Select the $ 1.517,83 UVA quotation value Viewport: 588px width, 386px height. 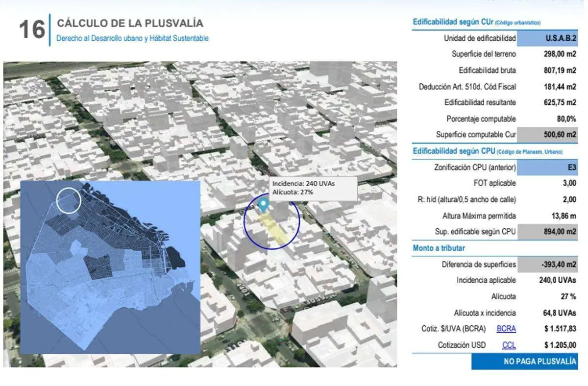coord(560,329)
